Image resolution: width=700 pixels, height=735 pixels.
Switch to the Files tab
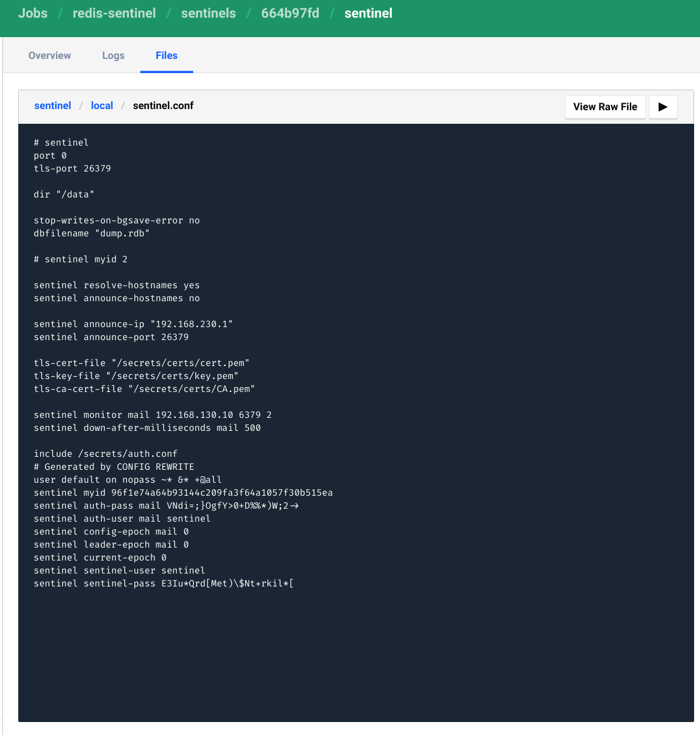pyautogui.click(x=166, y=55)
